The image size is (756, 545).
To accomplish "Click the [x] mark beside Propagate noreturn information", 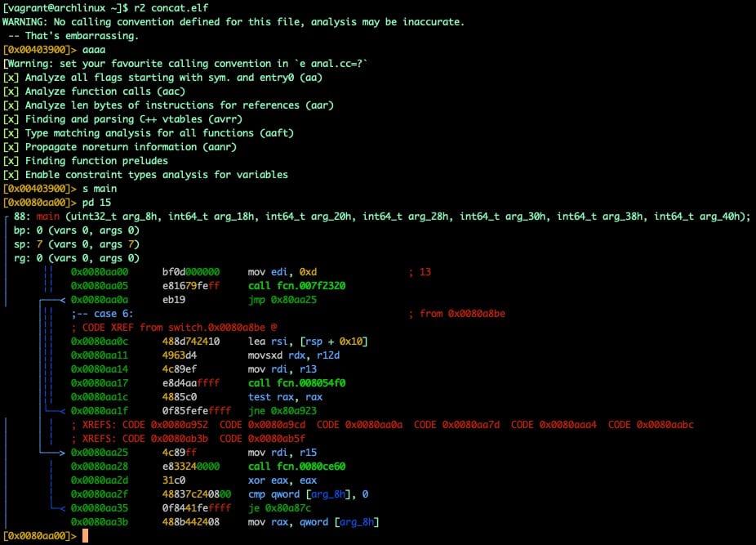I will click(x=11, y=147).
